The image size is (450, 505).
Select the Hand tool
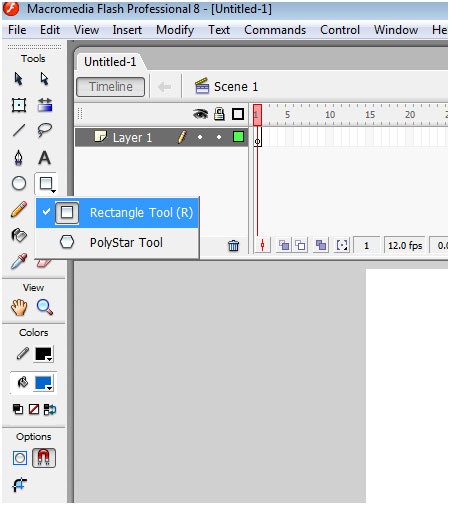pos(19,307)
